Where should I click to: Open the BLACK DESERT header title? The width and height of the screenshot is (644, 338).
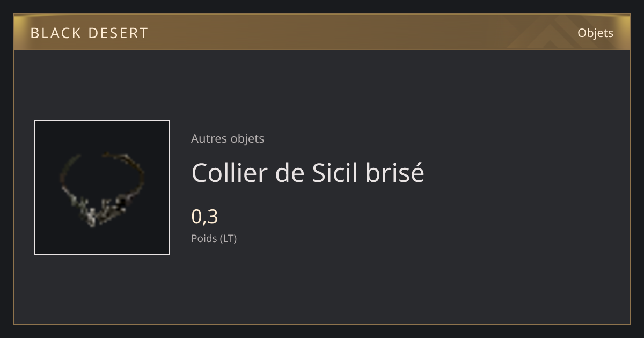(89, 33)
